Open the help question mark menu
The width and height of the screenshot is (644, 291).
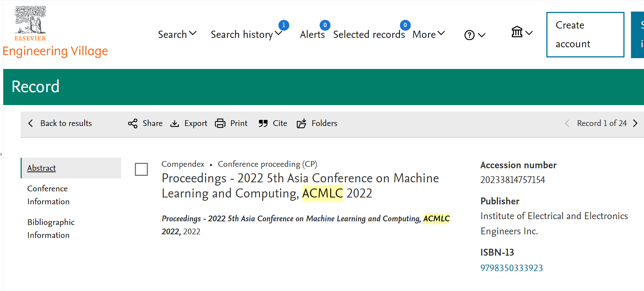point(474,35)
